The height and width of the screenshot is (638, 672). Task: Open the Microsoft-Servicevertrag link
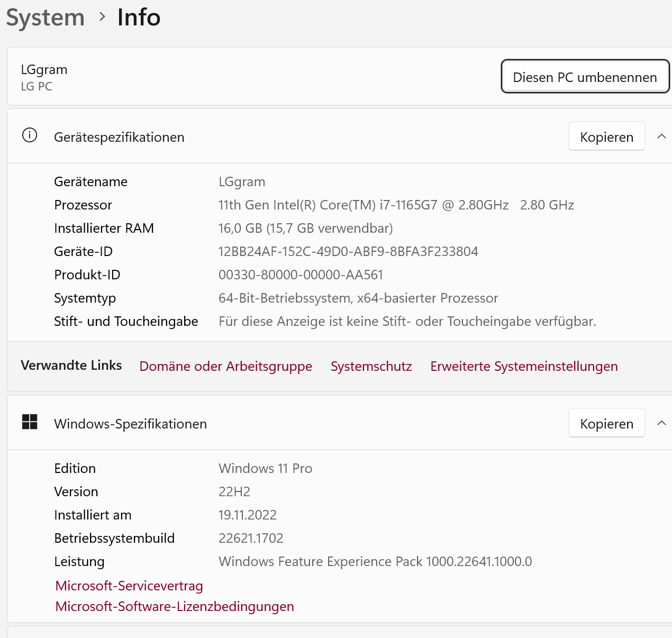tap(129, 586)
